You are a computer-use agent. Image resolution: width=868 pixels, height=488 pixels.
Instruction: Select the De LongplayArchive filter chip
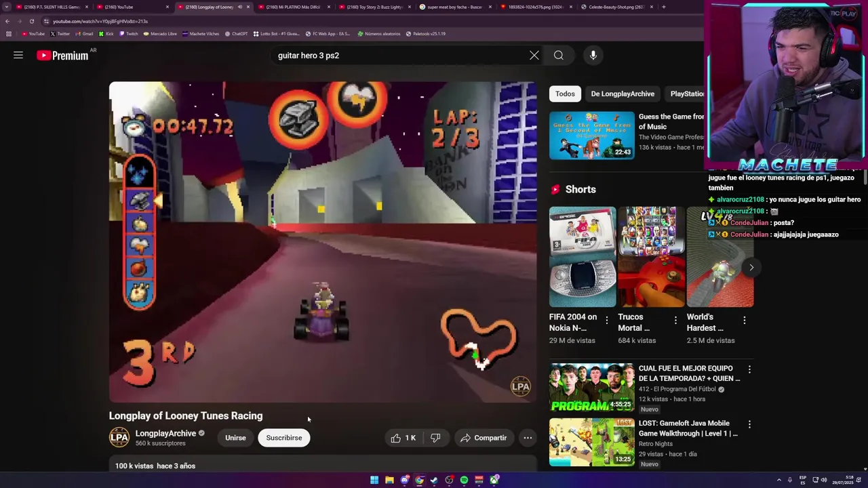pyautogui.click(x=623, y=94)
